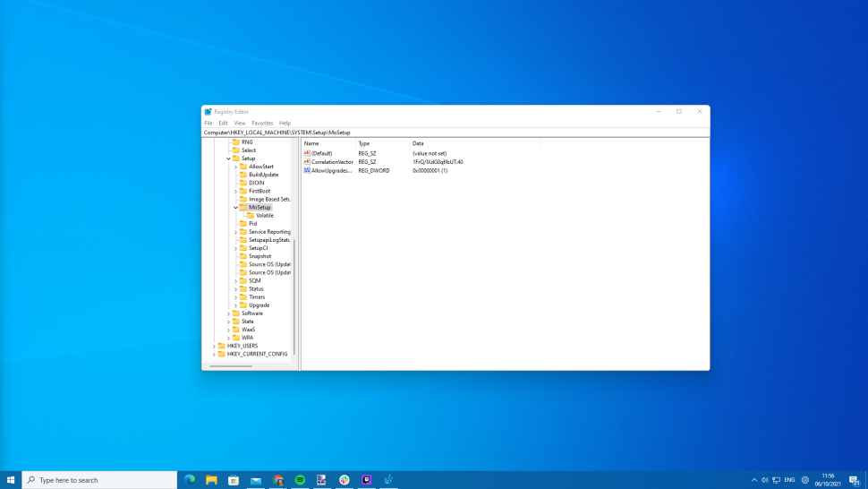The width and height of the screenshot is (868, 489).
Task: Open the notification center icon
Action: click(x=854, y=480)
